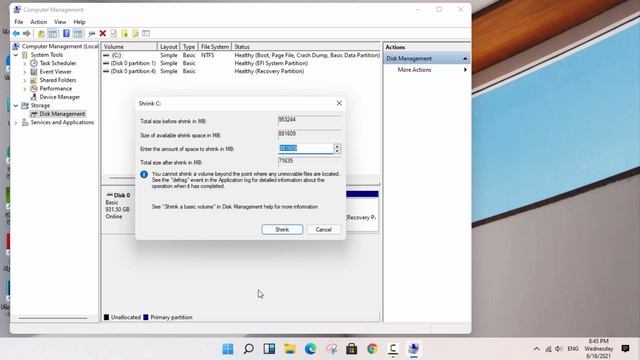Select the (C:) volume row
Screen dimensions: 640x360
pyautogui.click(x=241, y=55)
